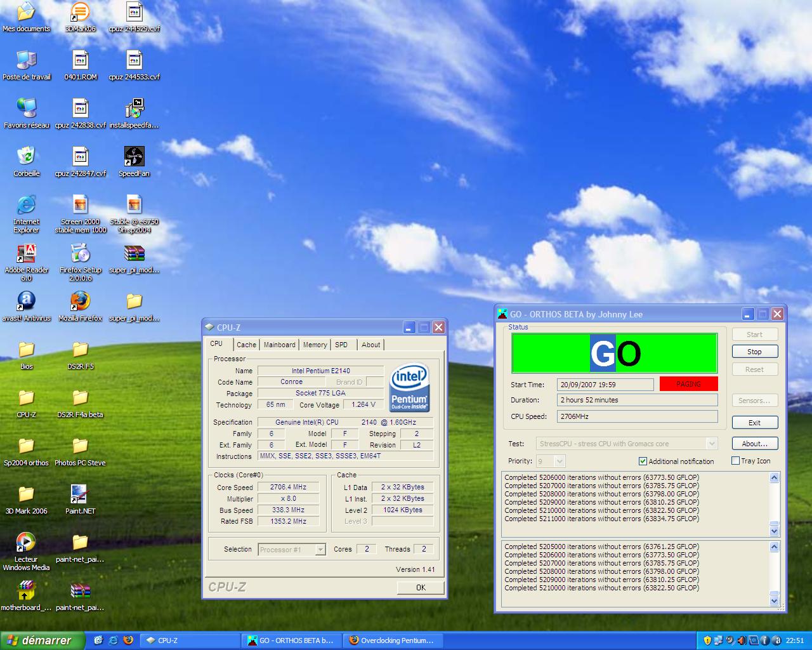This screenshot has height=650, width=812.
Task: Open the SpeedFan desktop shortcut
Action: click(x=134, y=157)
